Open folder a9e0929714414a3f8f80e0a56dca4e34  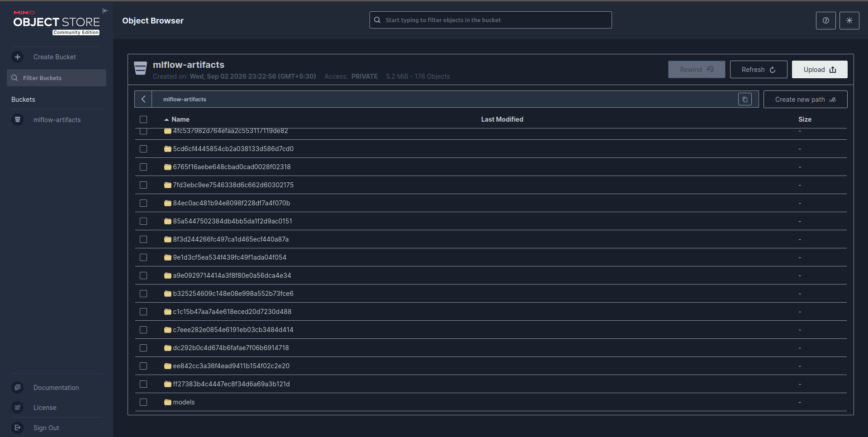[x=232, y=275]
